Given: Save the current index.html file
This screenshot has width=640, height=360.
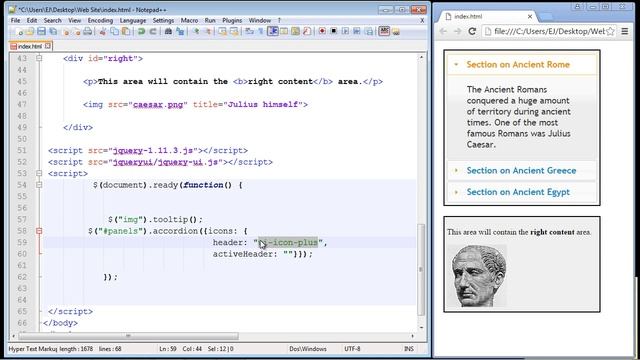Looking at the screenshot, I should point(41,31).
